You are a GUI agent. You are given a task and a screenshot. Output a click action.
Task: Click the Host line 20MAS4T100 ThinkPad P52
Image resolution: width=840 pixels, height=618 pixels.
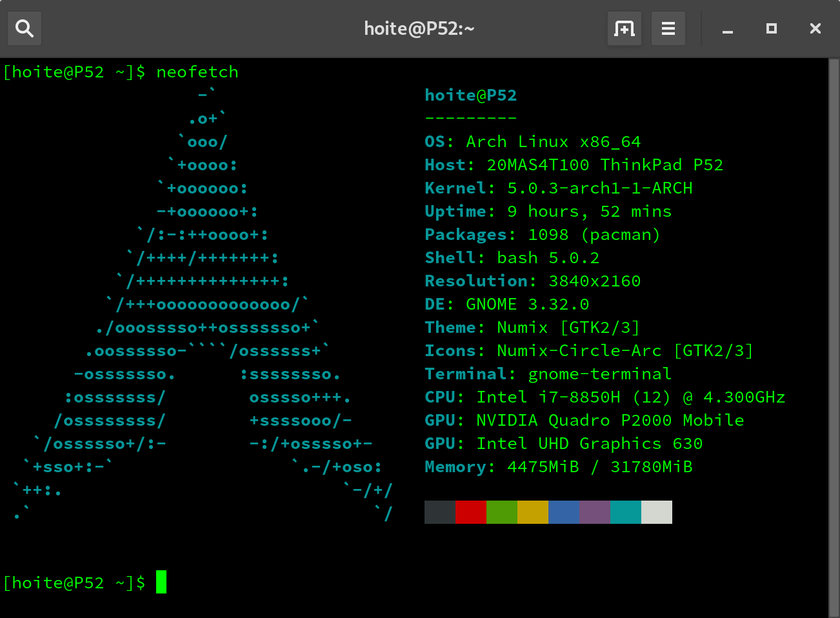[574, 165]
